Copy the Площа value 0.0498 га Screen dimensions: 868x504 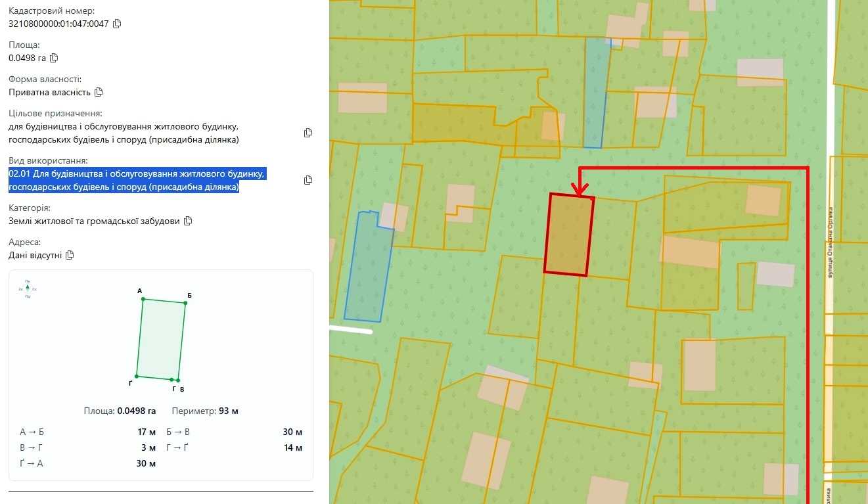click(x=54, y=58)
